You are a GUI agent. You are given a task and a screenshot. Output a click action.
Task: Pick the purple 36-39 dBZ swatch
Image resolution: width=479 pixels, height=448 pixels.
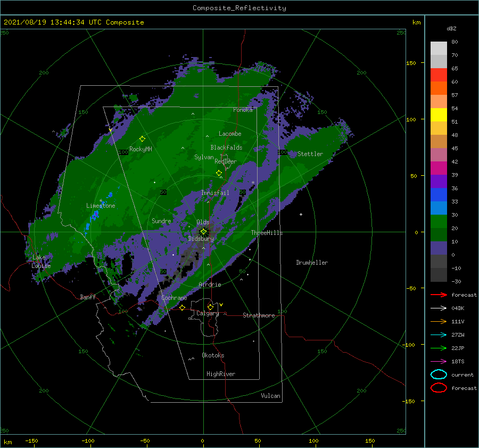click(x=439, y=182)
